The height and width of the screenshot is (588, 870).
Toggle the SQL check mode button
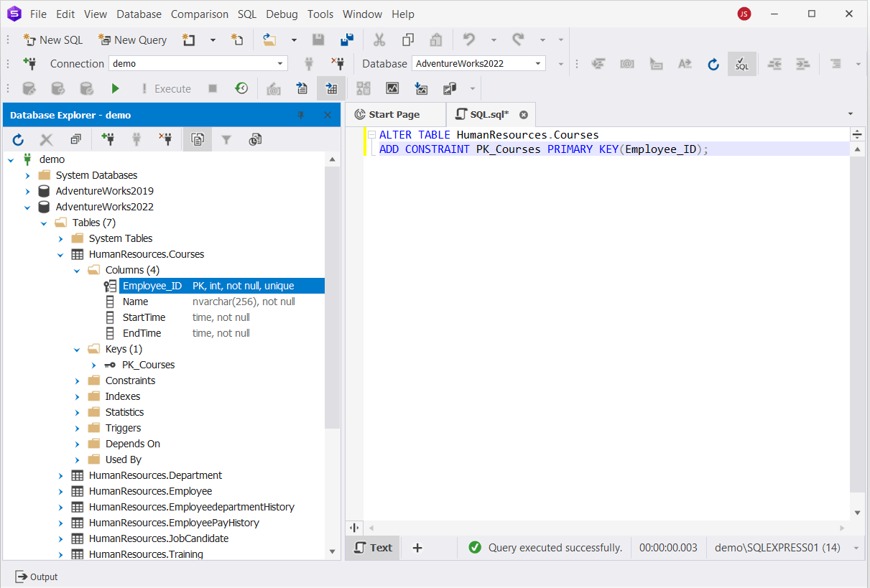click(742, 64)
